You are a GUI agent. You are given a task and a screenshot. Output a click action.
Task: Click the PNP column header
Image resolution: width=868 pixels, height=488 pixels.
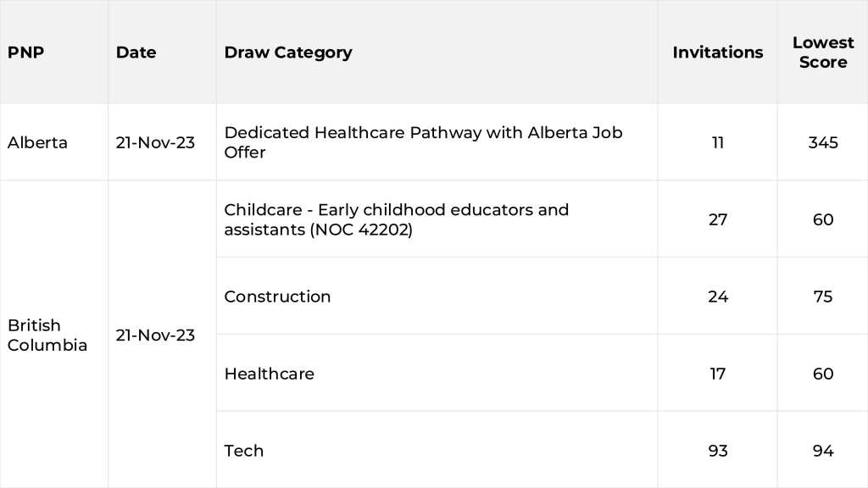pyautogui.click(x=26, y=53)
